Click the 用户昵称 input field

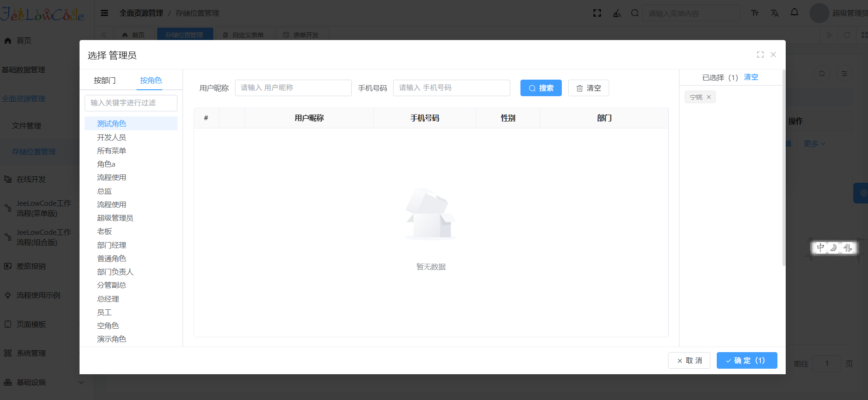click(x=293, y=88)
